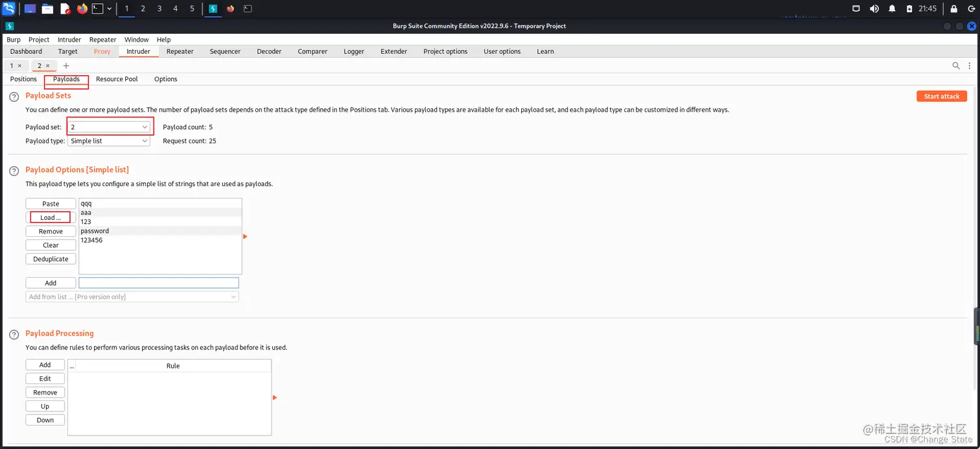Switch to the terminal window taskbar button
980x449 pixels.
point(248,8)
